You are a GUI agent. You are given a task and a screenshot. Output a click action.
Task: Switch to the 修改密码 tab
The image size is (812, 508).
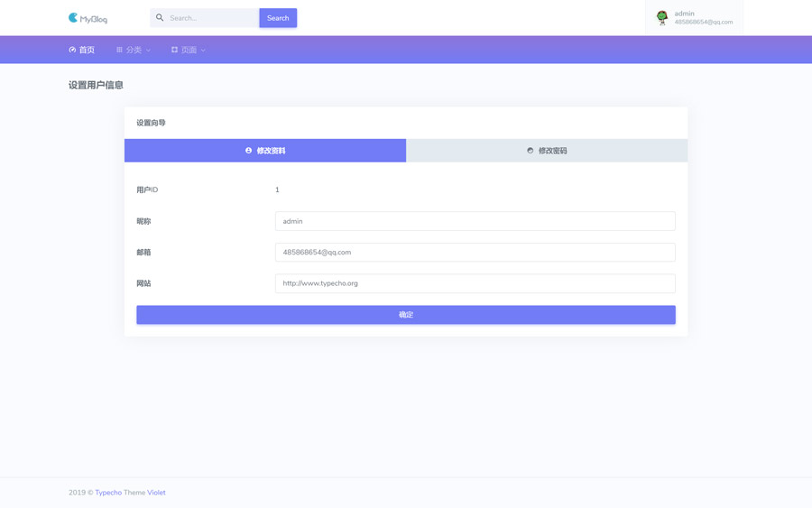[x=547, y=151]
